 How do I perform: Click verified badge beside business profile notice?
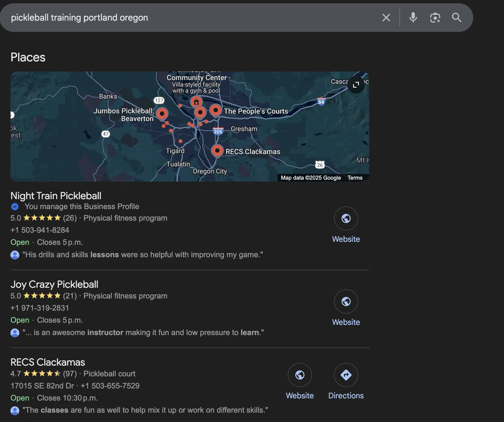tap(15, 206)
